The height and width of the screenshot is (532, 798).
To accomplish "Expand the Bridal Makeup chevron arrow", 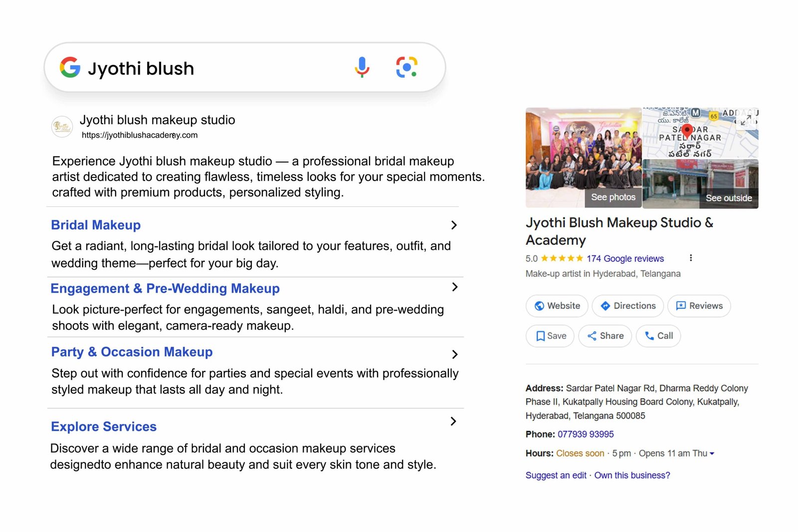I will 454,225.
